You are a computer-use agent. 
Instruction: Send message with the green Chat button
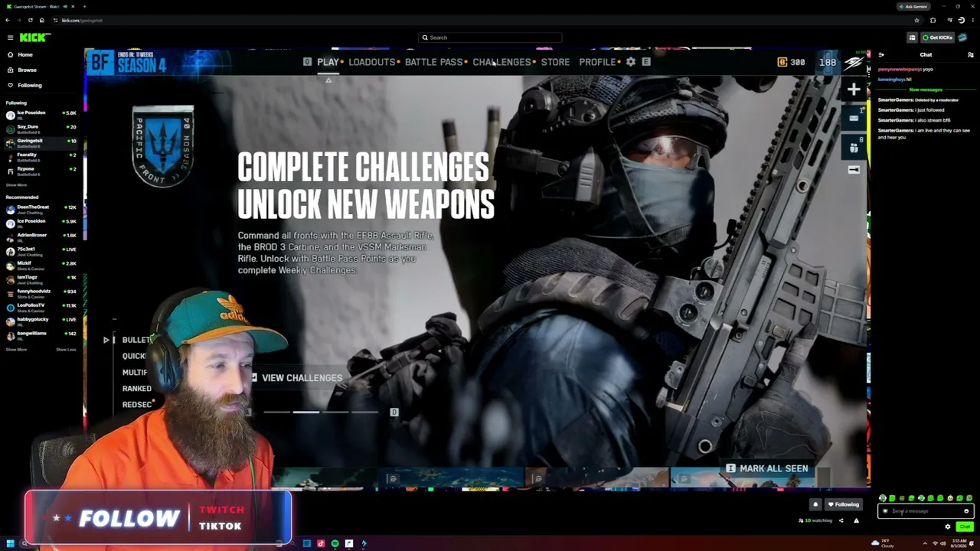click(x=964, y=527)
